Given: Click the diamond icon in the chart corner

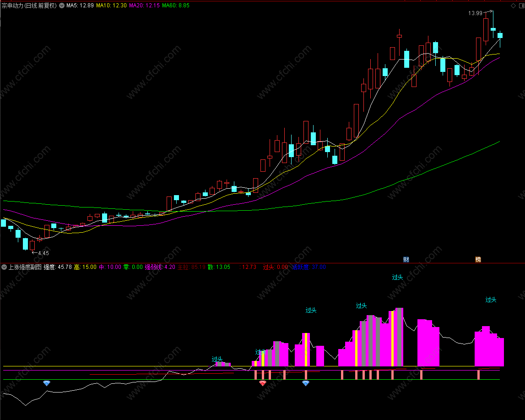Looking at the screenshot, I should 513,5.
